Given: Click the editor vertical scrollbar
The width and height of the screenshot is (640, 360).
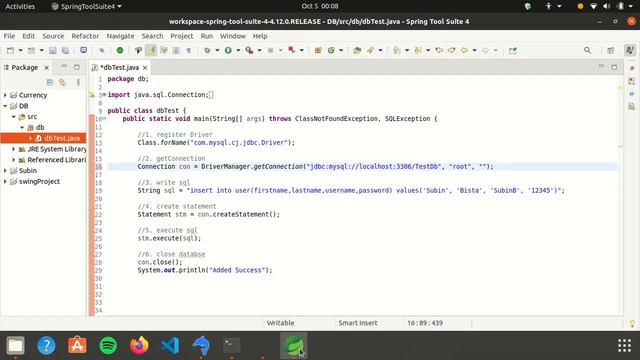Looking at the screenshot, I should click(620, 196).
